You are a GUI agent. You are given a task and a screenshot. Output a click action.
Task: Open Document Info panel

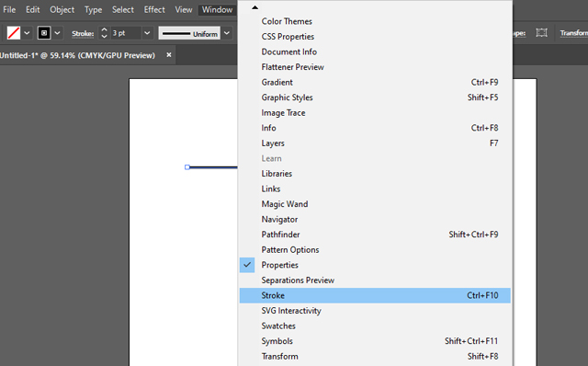click(375, 51)
